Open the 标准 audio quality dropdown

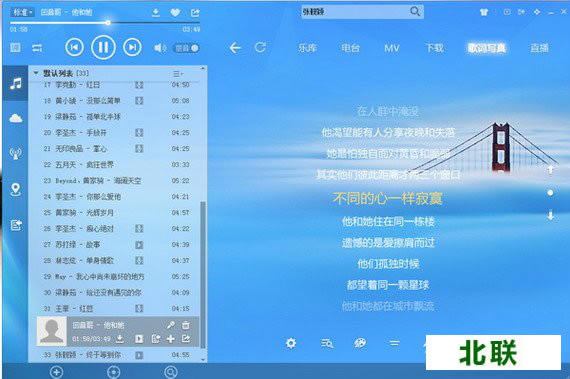pyautogui.click(x=23, y=12)
